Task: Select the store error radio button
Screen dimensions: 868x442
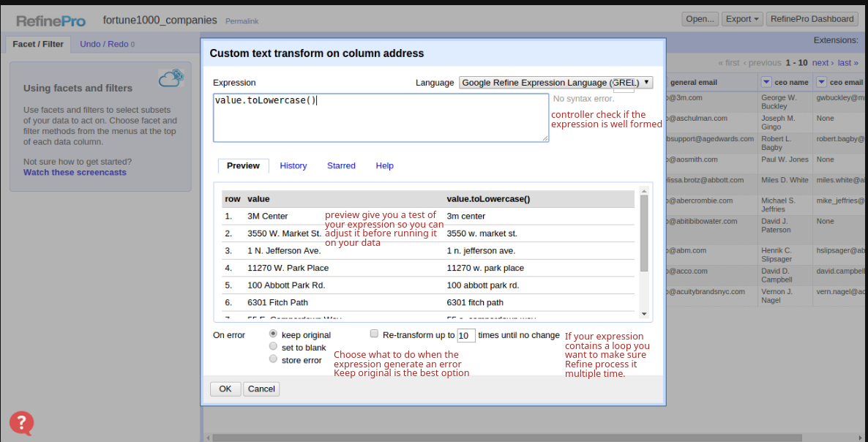Action: (273, 359)
